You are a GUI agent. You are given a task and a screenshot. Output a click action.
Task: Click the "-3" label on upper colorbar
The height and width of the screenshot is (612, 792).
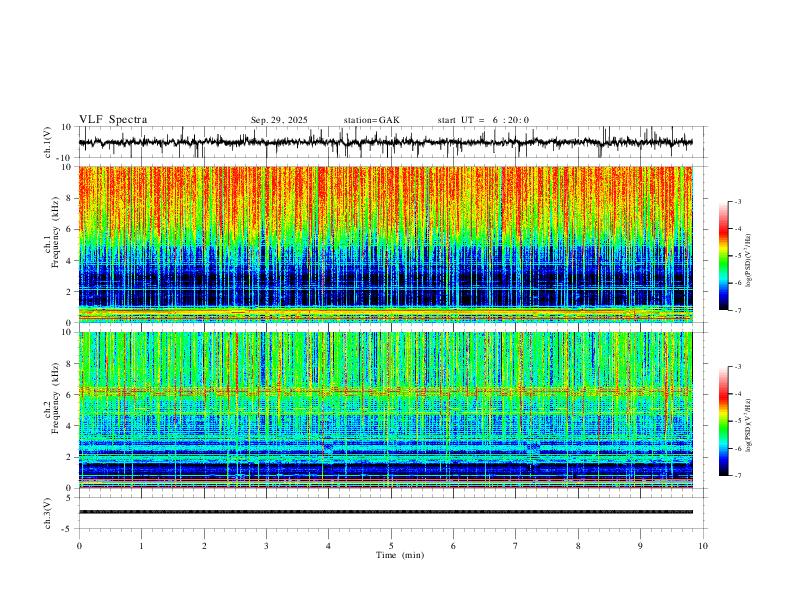pyautogui.click(x=737, y=201)
